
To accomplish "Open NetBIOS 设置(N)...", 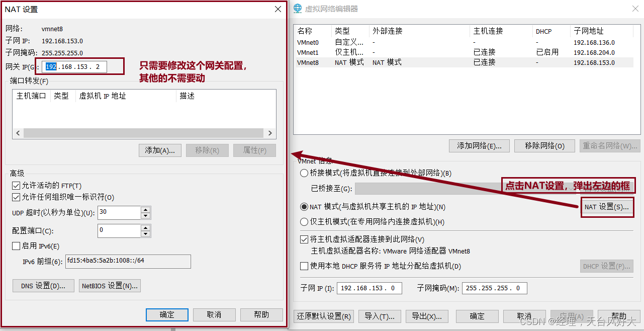I will point(110,286).
